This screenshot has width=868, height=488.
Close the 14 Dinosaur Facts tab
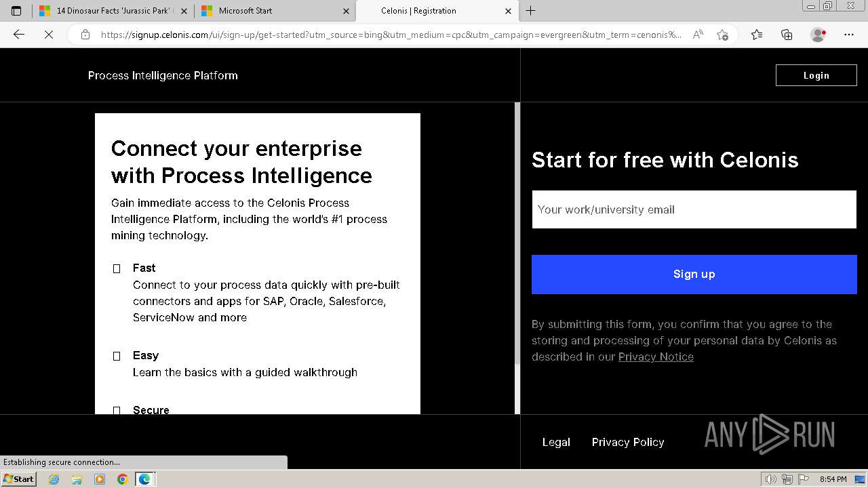tap(184, 11)
